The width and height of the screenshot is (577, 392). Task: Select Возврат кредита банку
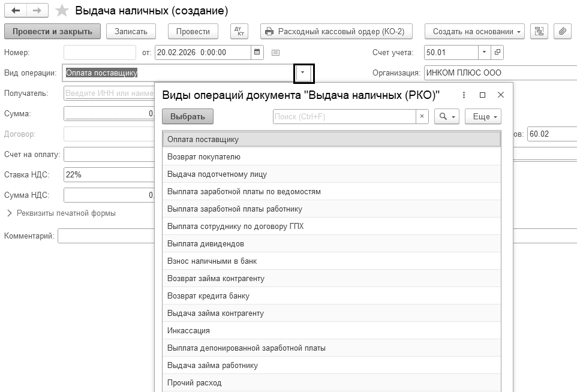pos(332,295)
